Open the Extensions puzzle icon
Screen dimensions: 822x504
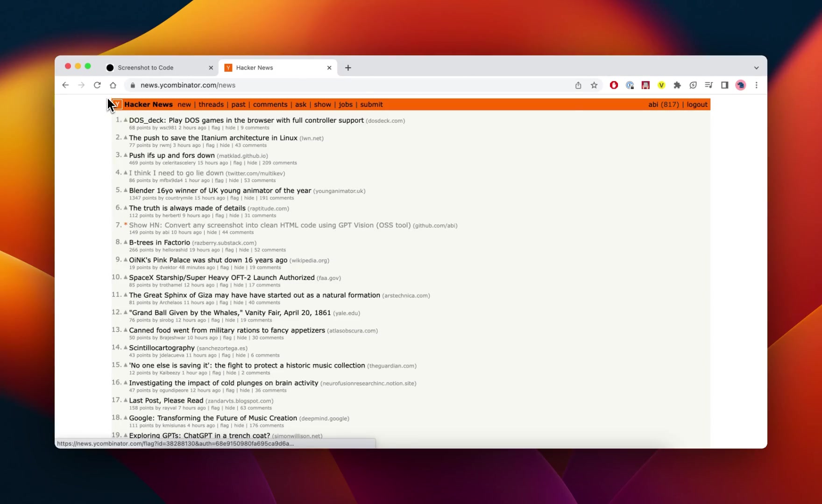coord(677,85)
